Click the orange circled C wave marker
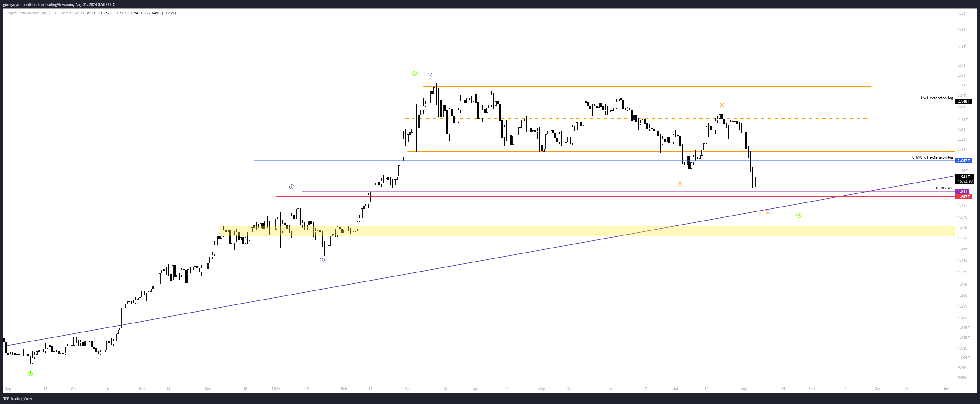The image size is (980, 404). click(x=768, y=212)
